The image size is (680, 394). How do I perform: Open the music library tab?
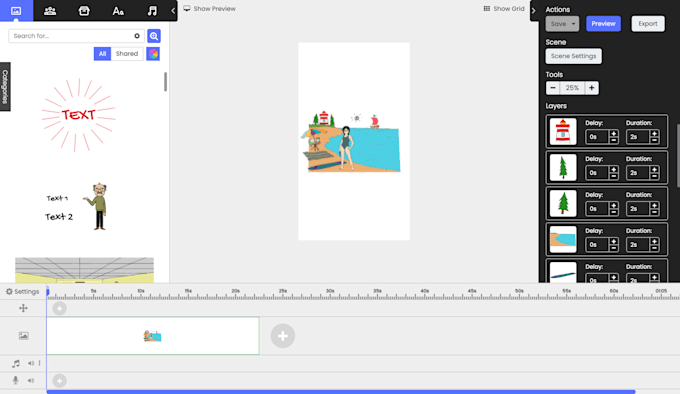coord(152,11)
